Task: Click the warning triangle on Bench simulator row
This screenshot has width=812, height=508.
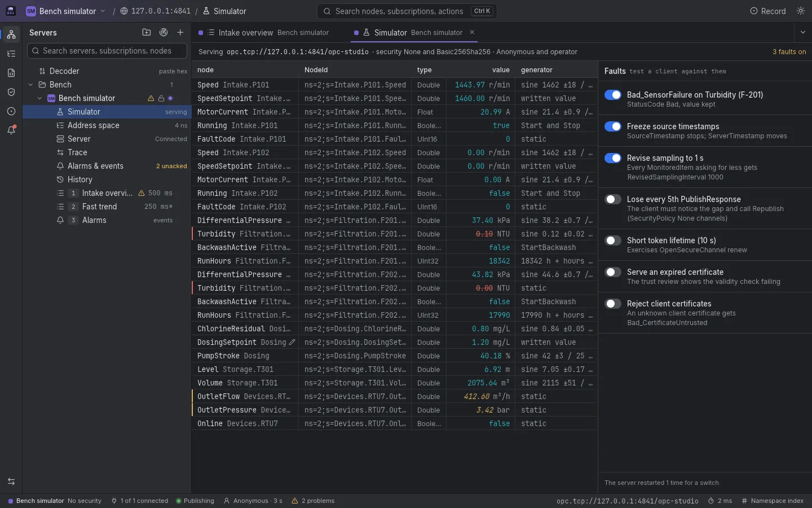Action: [151, 98]
